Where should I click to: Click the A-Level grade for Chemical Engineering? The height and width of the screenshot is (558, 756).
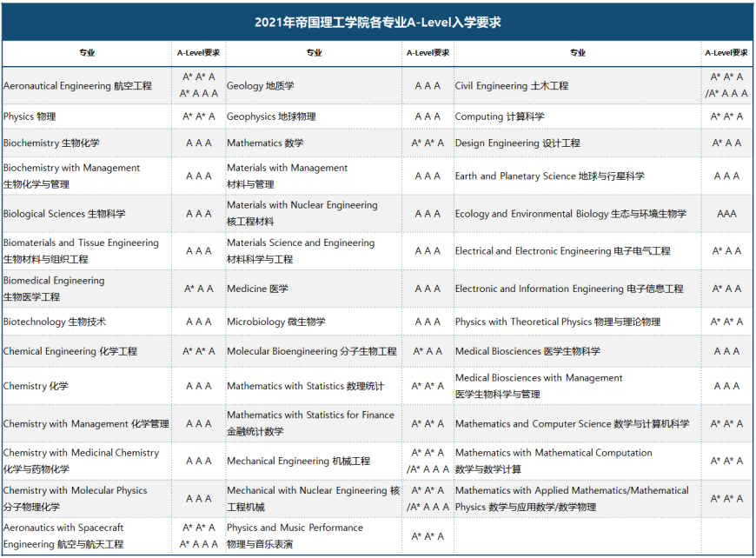[199, 352]
